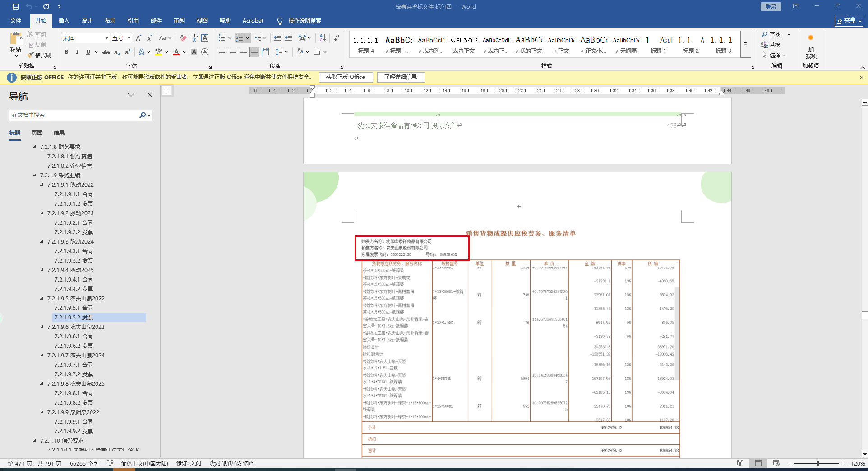Click the 了解详细信息 button
Screen dimensions: 868x471
[x=401, y=77]
